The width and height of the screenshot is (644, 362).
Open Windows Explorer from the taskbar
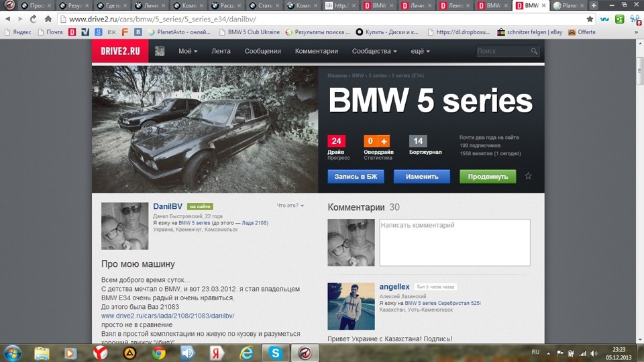pyautogui.click(x=42, y=353)
